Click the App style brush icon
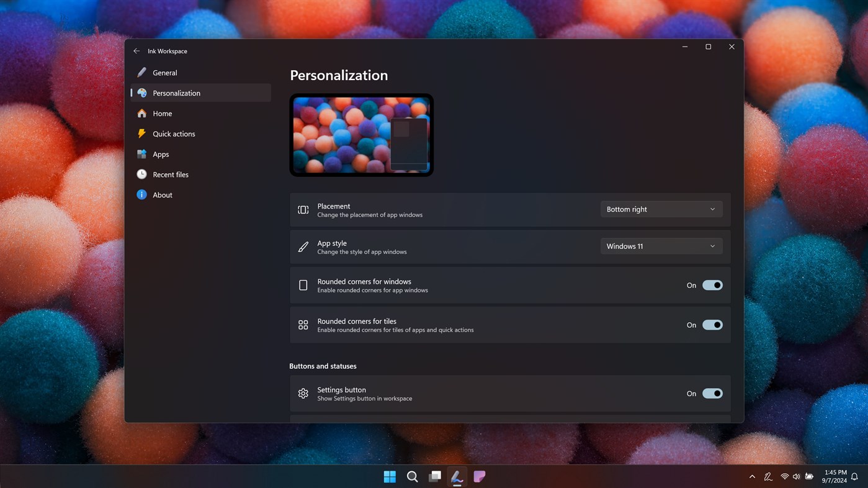The image size is (868, 488). coord(303,247)
